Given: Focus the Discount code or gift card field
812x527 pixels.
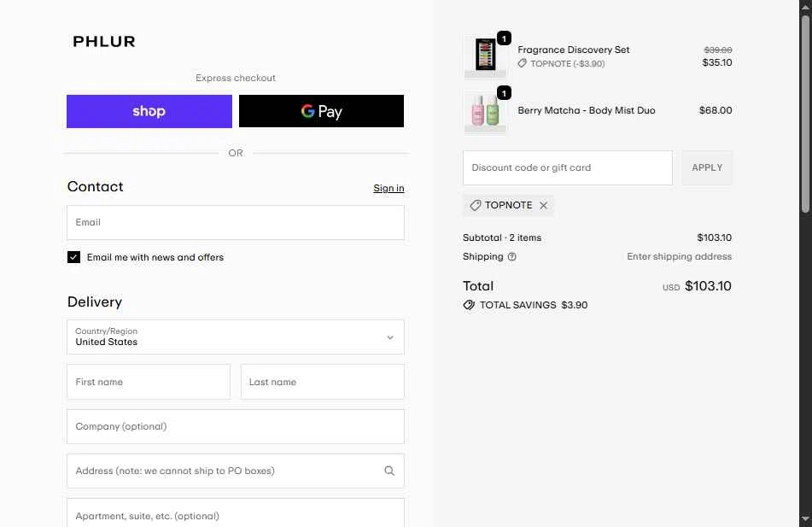Looking at the screenshot, I should click(x=567, y=167).
